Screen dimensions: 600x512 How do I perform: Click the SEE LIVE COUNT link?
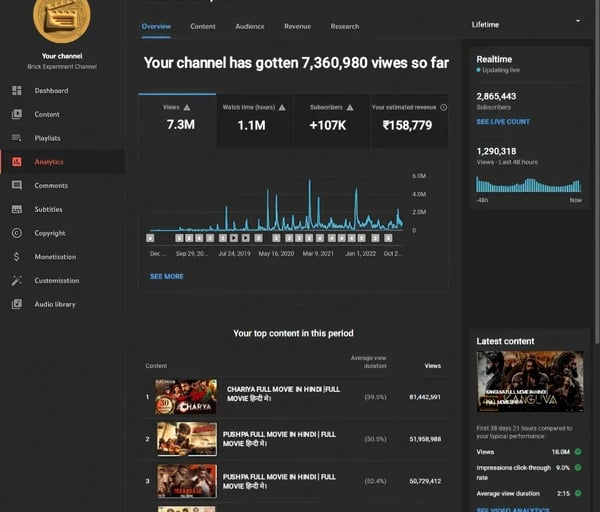503,122
